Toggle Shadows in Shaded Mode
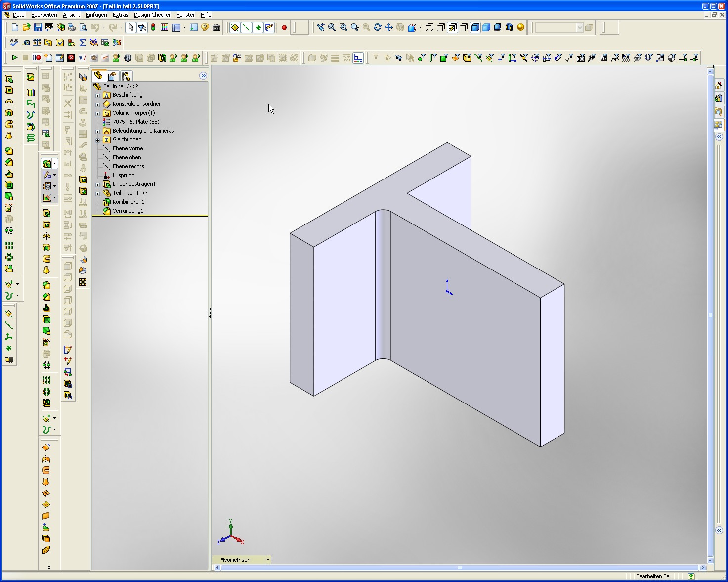 pos(498,27)
